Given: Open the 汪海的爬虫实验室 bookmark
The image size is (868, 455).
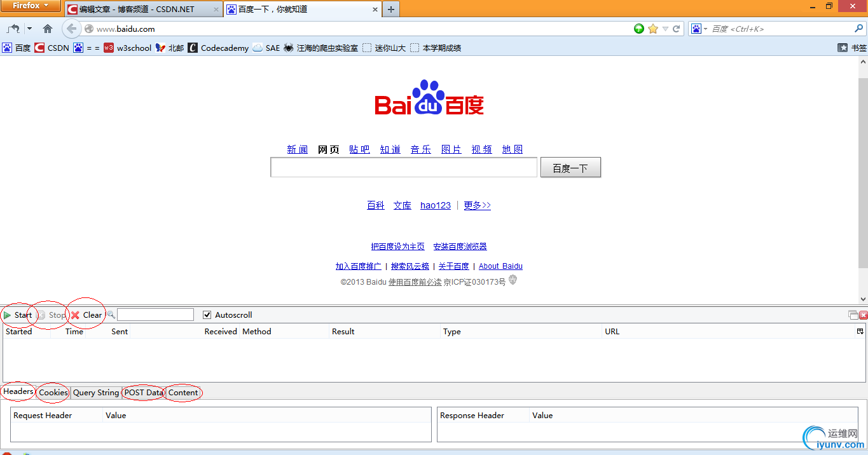Looking at the screenshot, I should pos(320,48).
